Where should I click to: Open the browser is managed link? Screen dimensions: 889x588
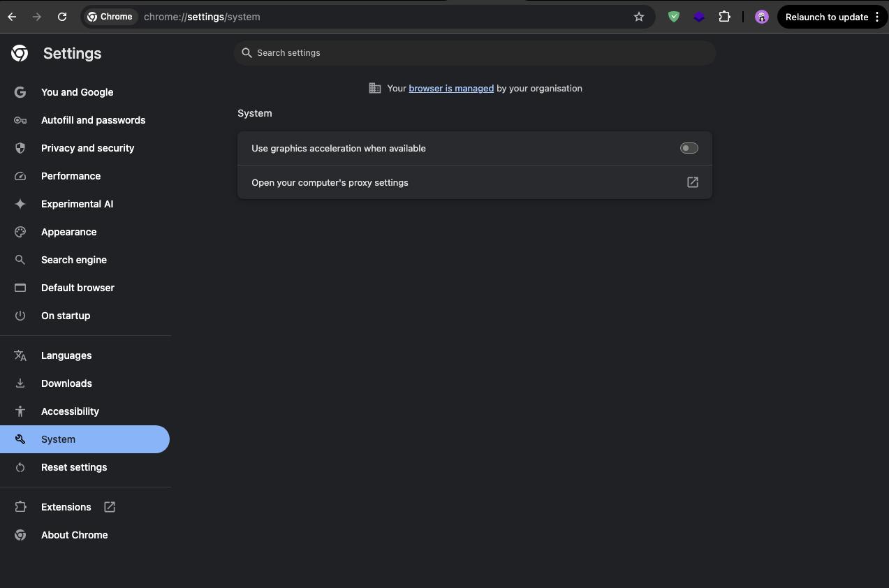[x=450, y=88]
